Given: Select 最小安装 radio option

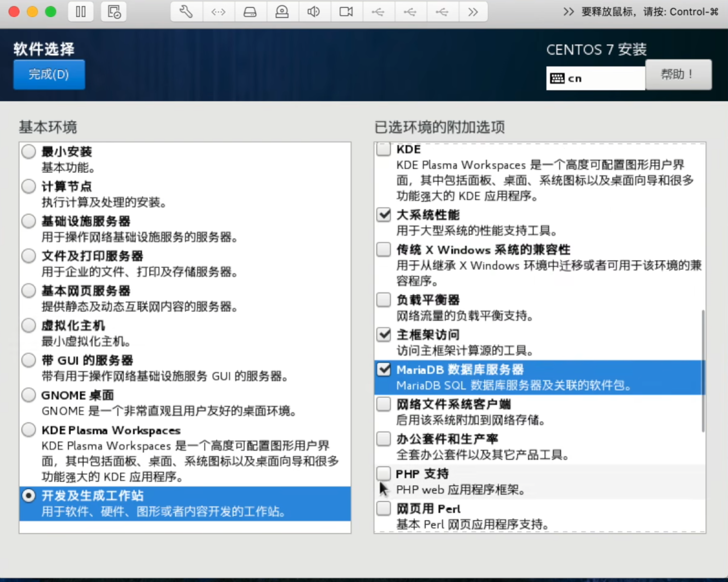Looking at the screenshot, I should click(28, 152).
